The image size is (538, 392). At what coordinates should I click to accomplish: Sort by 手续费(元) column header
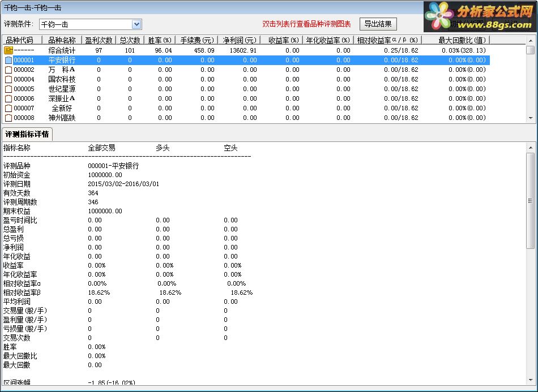(x=197, y=40)
